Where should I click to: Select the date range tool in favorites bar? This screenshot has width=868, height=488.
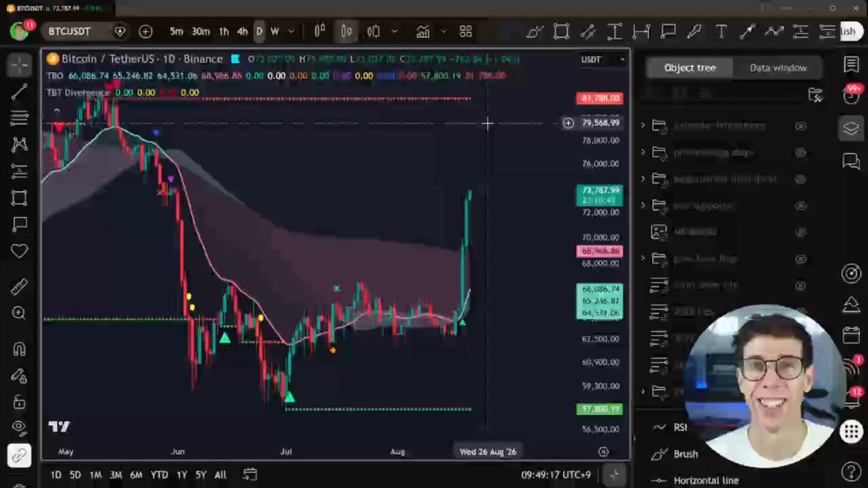[x=641, y=32]
